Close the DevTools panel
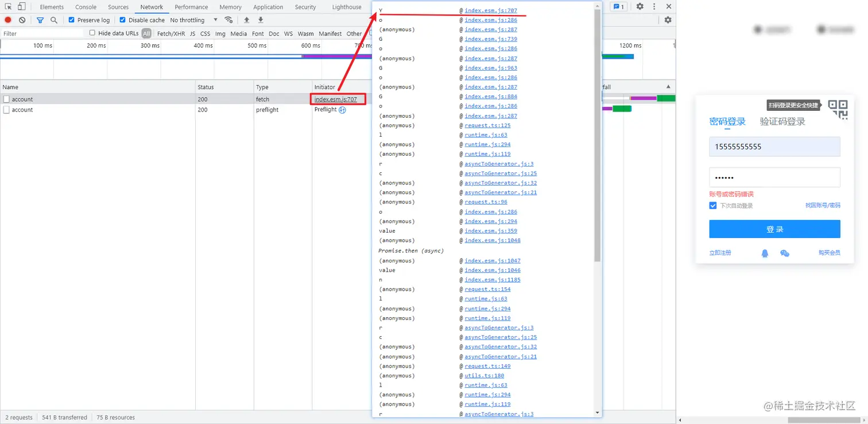This screenshot has width=868, height=424. [669, 7]
